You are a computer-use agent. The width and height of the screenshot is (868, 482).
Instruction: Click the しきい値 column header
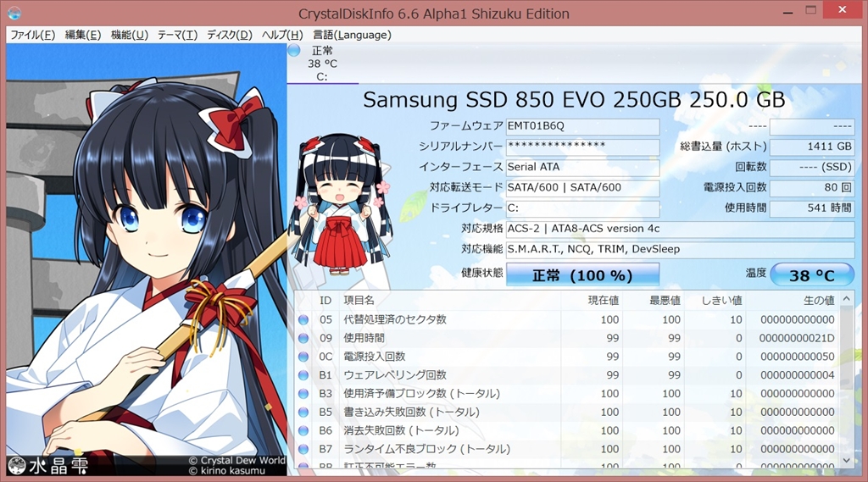click(715, 301)
